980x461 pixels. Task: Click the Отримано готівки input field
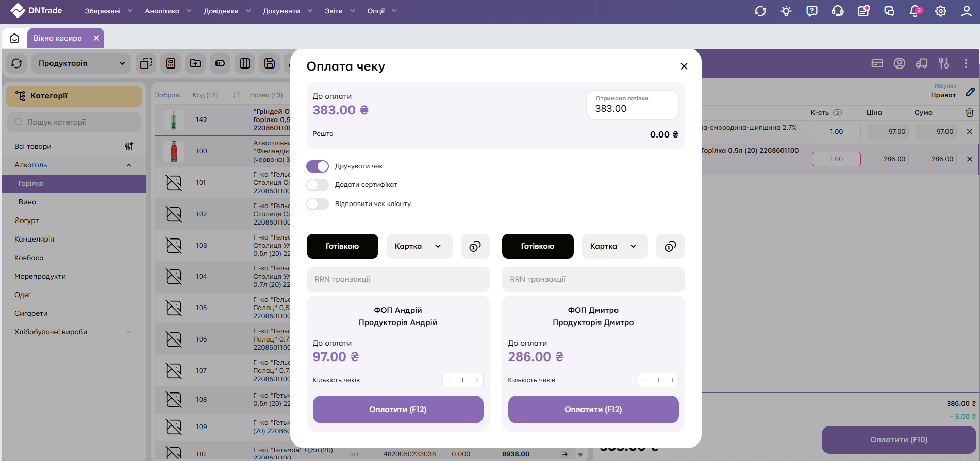[632, 109]
